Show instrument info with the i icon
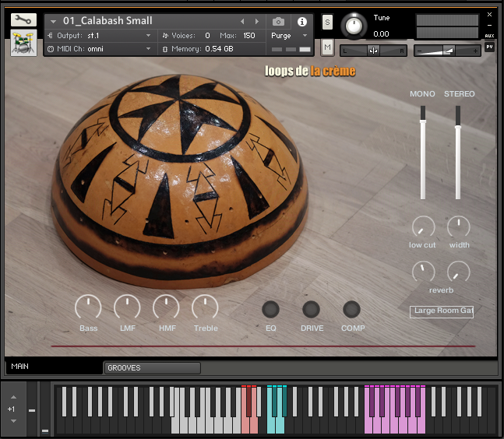Viewport: 504px width, 439px height. point(301,22)
